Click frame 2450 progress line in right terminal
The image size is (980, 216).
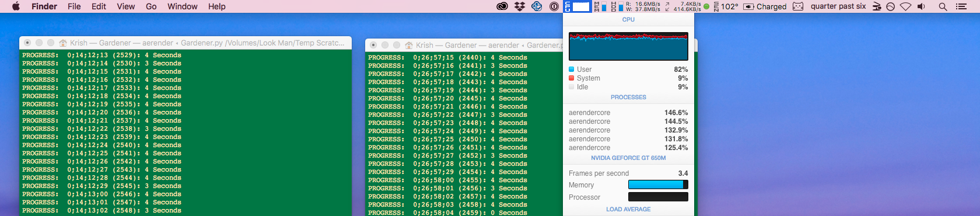click(x=447, y=140)
